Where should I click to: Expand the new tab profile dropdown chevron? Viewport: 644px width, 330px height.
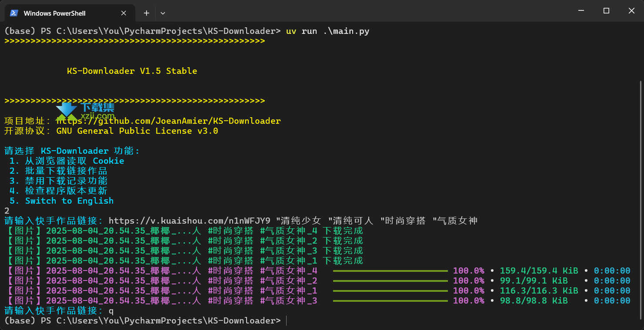point(163,13)
